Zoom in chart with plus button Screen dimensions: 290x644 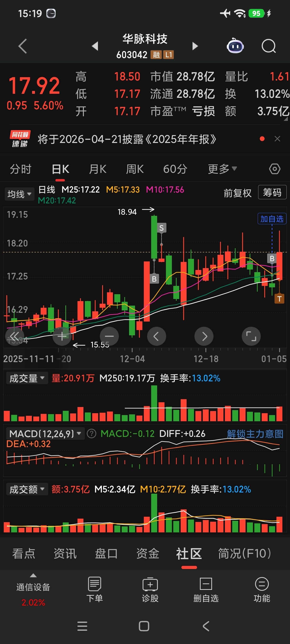pyautogui.click(x=62, y=336)
